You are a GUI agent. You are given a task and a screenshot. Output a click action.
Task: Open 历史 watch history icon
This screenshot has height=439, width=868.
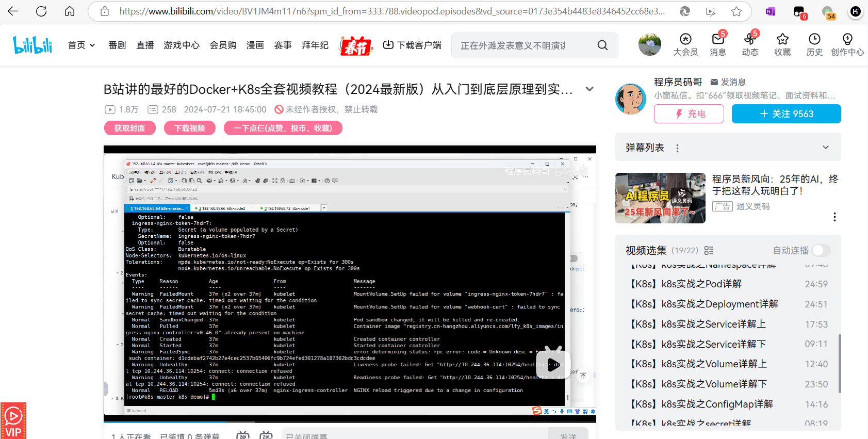pyautogui.click(x=814, y=44)
